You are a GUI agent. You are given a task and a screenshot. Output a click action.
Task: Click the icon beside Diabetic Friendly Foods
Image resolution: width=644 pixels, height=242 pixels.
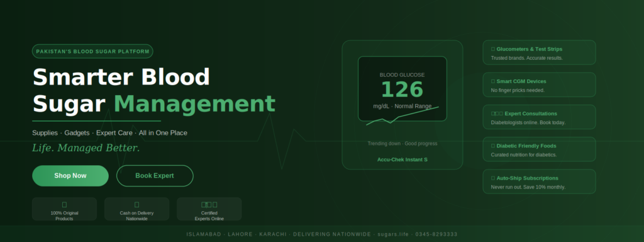(493, 146)
